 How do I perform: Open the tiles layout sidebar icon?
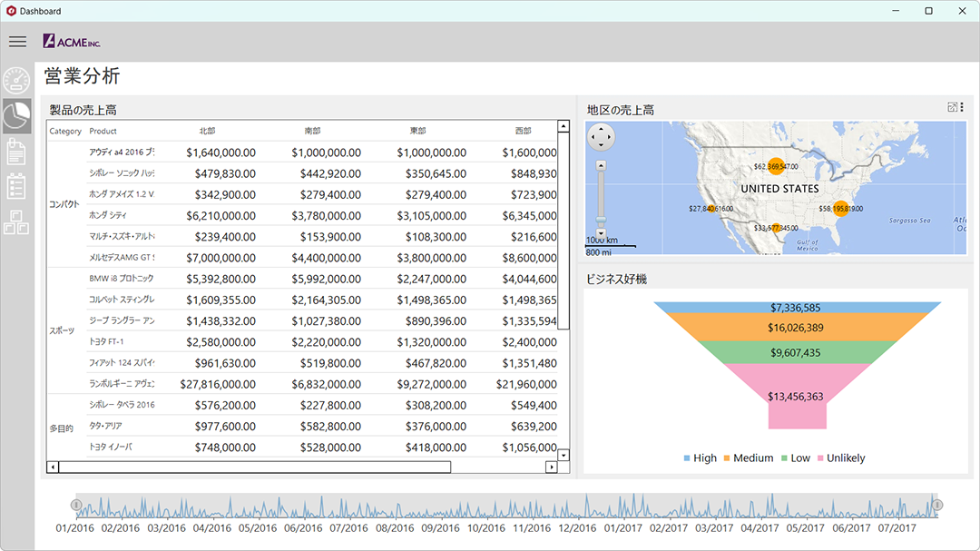pos(16,222)
